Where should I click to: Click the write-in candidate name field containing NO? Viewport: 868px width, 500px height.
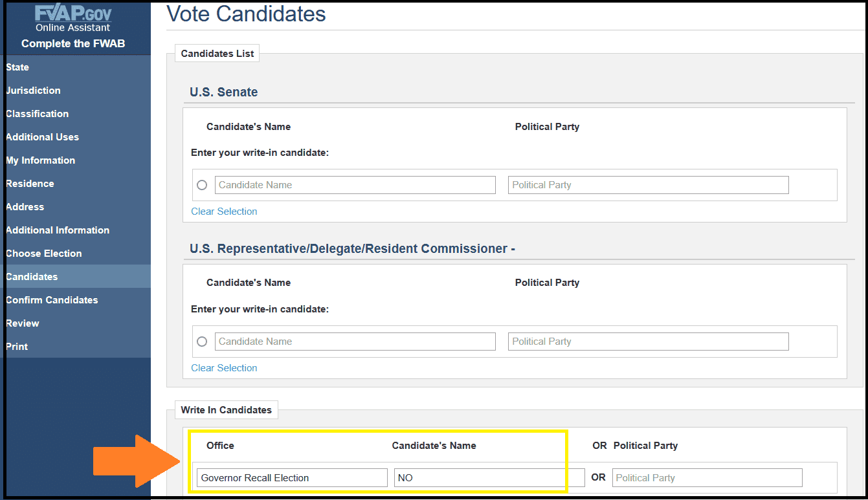(x=489, y=478)
